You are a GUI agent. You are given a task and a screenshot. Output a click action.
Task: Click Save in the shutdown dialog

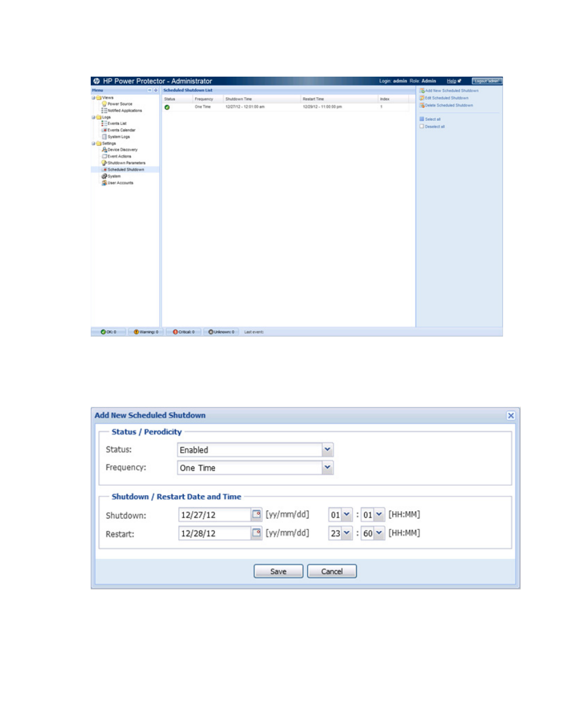(x=279, y=571)
